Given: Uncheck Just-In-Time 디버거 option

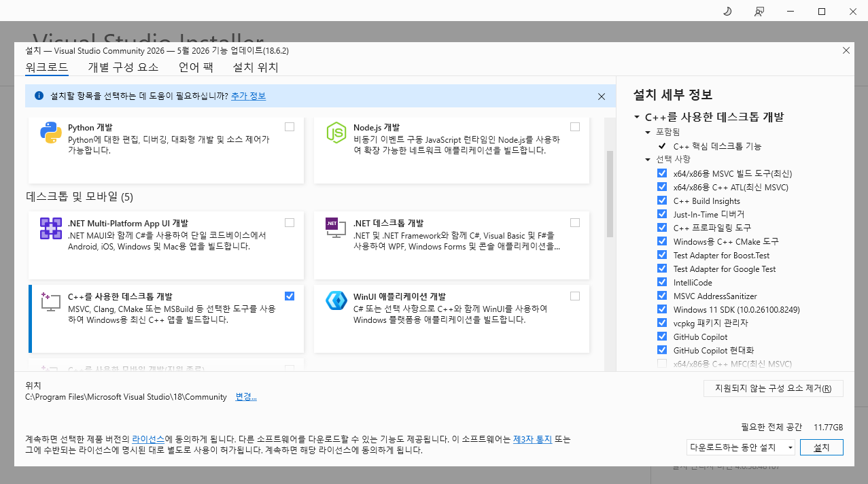Looking at the screenshot, I should point(662,214).
